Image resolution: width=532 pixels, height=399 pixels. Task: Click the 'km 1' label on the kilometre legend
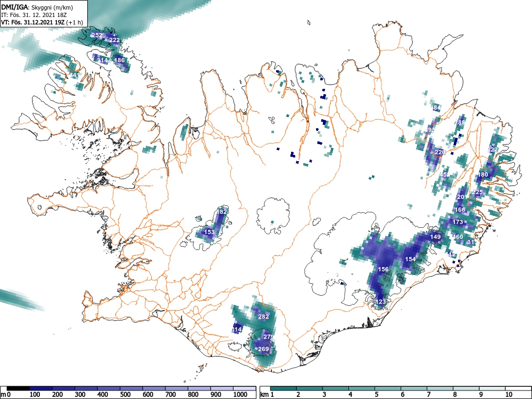point(267,395)
